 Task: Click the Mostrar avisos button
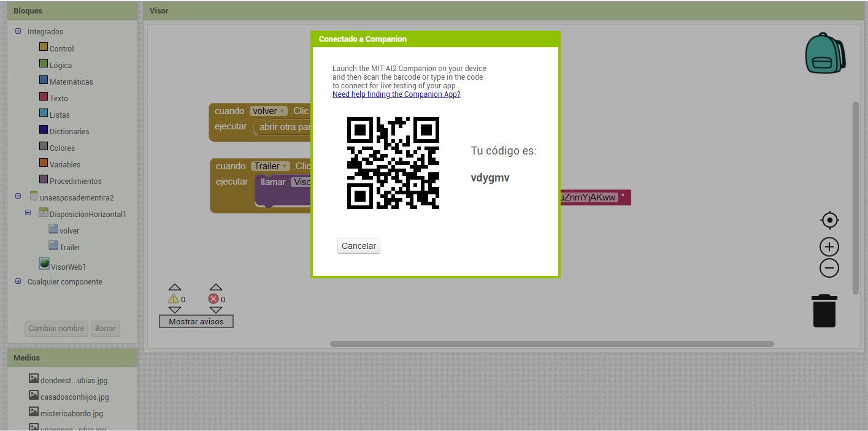pos(196,321)
